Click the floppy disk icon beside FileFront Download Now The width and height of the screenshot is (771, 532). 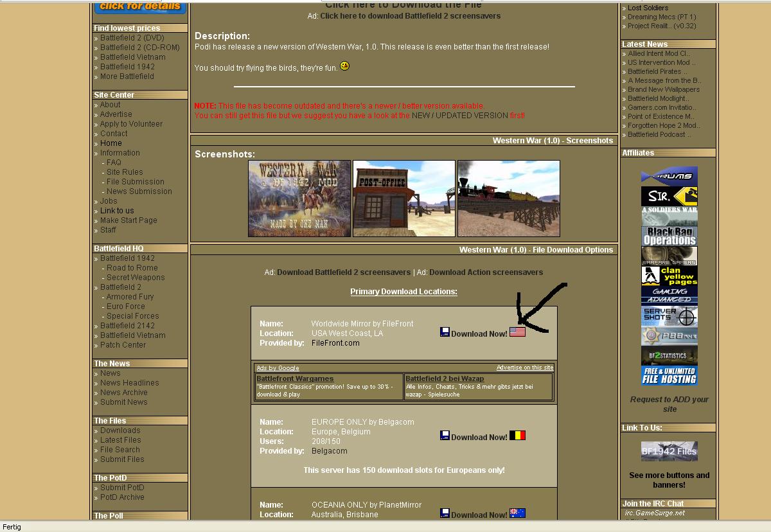coord(445,332)
